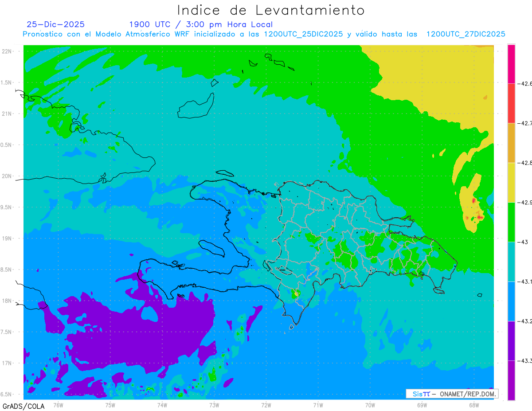
Task: Click latitude label '20N'
Action: click(8, 176)
